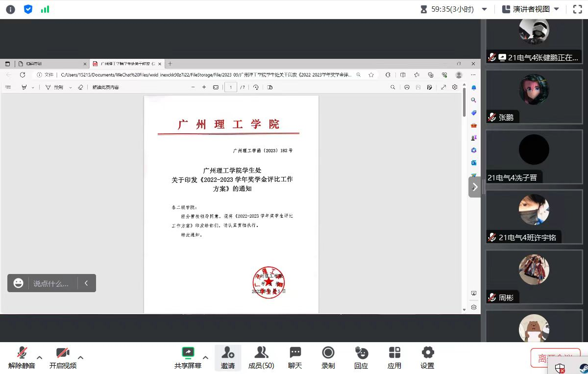Start recording with 录制 button
This screenshot has height=374, width=588.
(328, 357)
